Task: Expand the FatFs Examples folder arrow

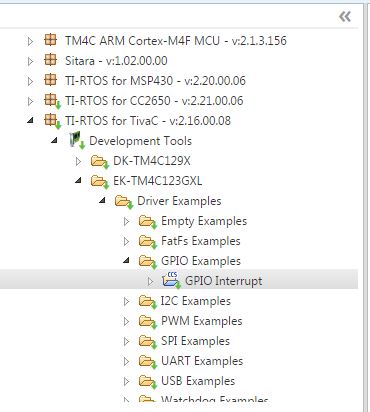Action: (x=126, y=241)
